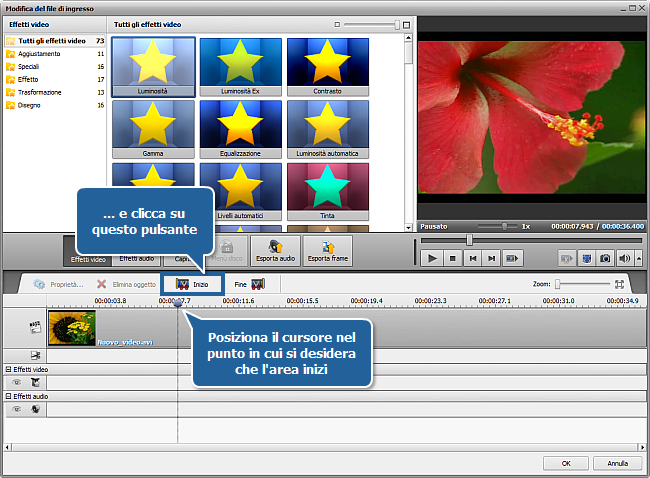Step to the next frame
The image size is (650, 478).
pyautogui.click(x=491, y=258)
